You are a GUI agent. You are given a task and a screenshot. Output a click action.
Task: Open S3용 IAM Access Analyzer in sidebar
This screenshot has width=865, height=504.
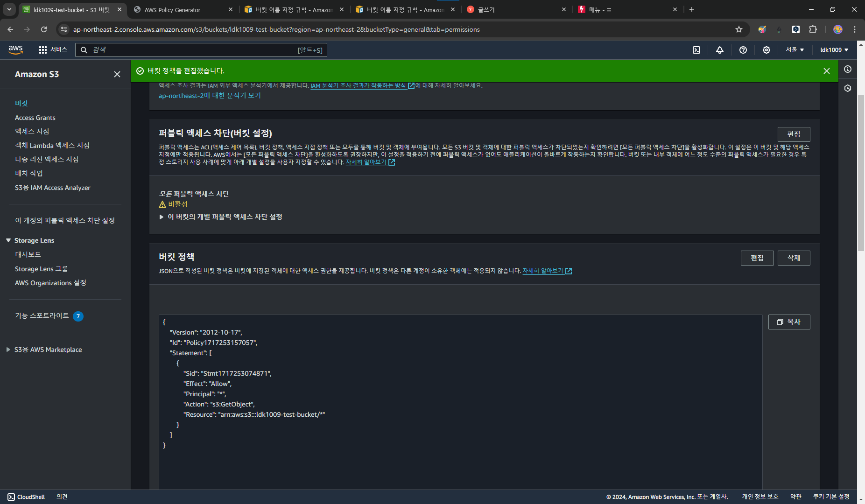(x=53, y=188)
